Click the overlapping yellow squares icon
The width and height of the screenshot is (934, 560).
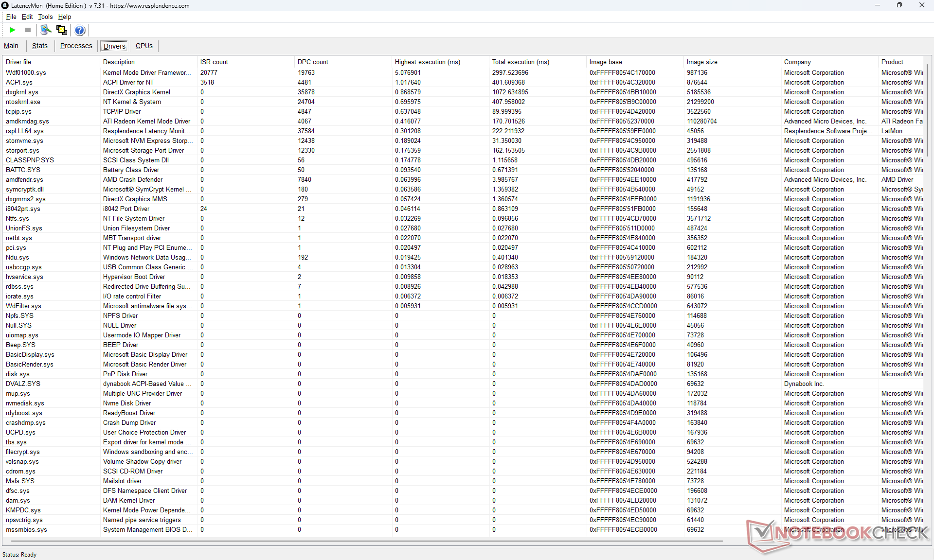click(x=62, y=30)
